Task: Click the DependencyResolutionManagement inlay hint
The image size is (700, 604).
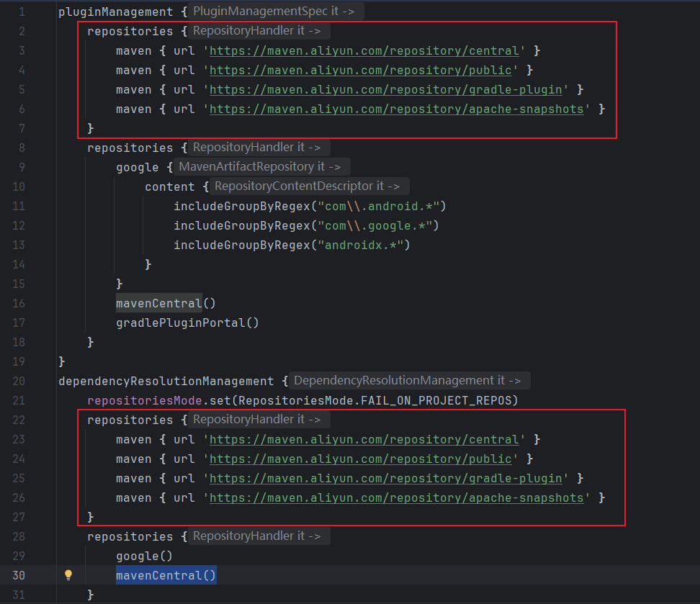Action: pyautogui.click(x=410, y=380)
